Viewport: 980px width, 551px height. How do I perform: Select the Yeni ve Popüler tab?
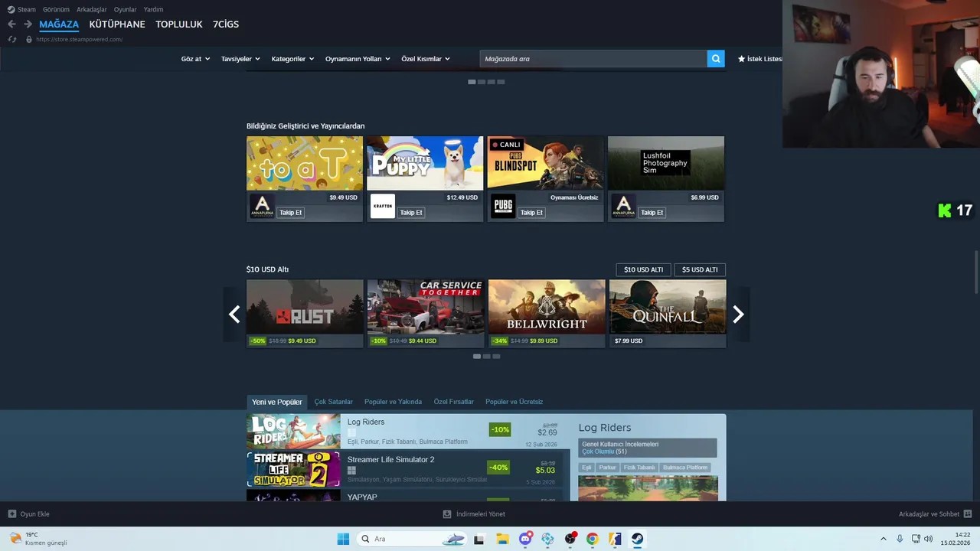[277, 402]
